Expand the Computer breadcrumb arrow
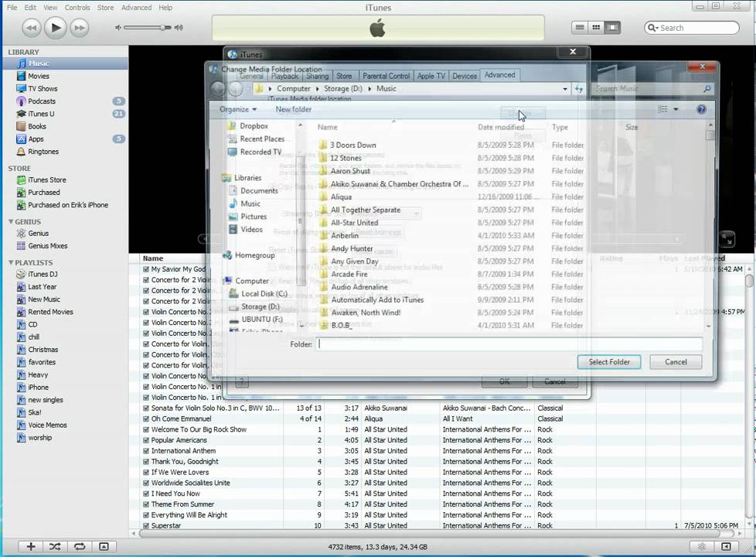Screen dimensions: 756x557 click(317, 89)
